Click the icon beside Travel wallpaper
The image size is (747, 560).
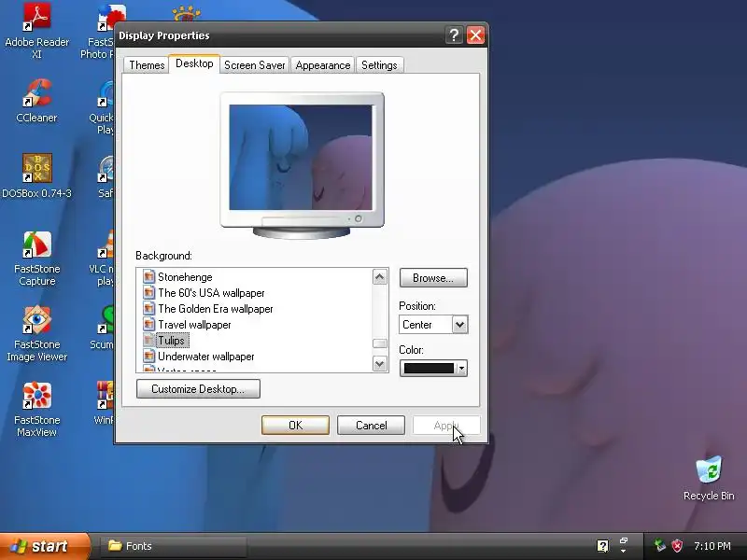point(149,324)
